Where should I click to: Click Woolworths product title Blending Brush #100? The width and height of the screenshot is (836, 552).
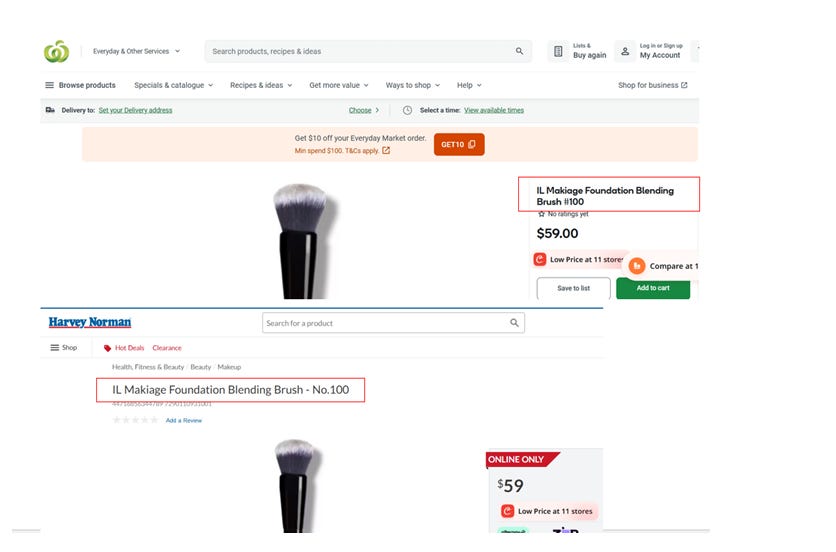pyautogui.click(x=605, y=196)
